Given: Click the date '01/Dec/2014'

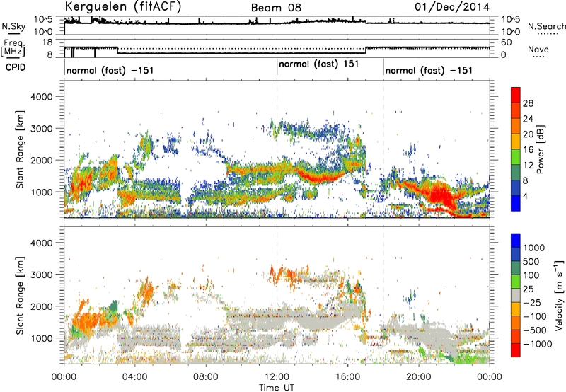Looking at the screenshot, I should (x=452, y=7).
